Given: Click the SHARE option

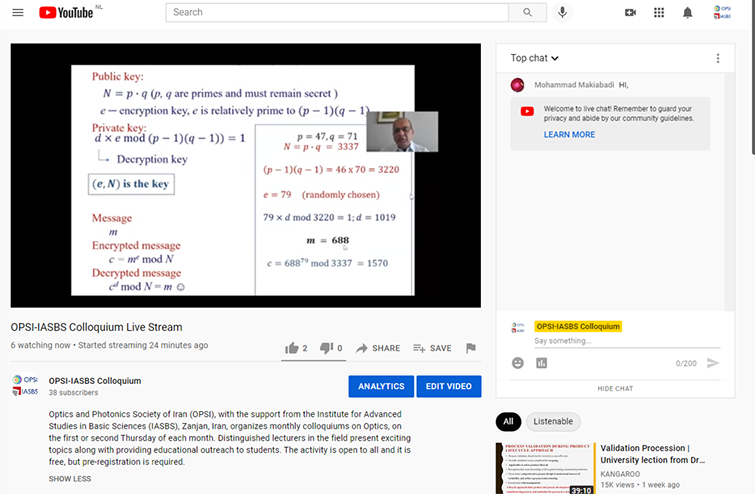Looking at the screenshot, I should point(378,348).
